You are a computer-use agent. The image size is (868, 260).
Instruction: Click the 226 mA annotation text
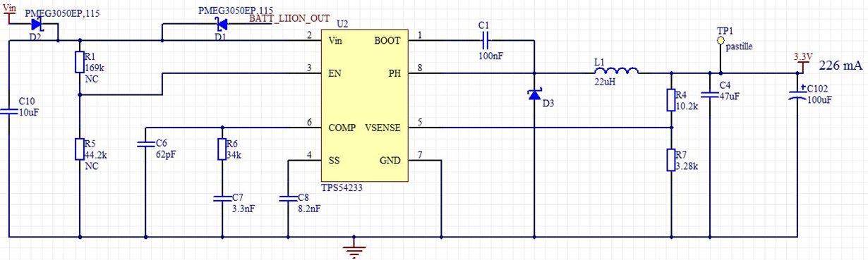(841, 66)
